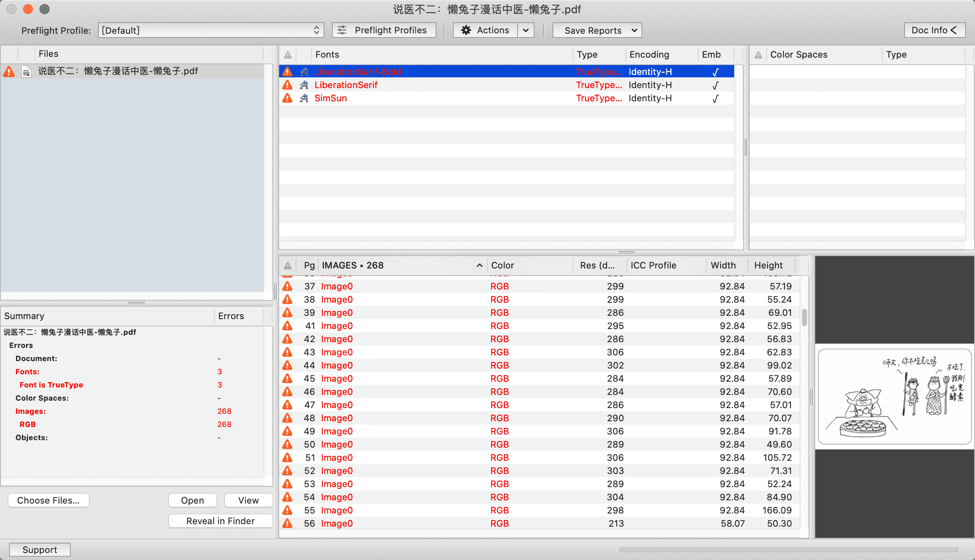Sort images by Width column header

pos(727,266)
